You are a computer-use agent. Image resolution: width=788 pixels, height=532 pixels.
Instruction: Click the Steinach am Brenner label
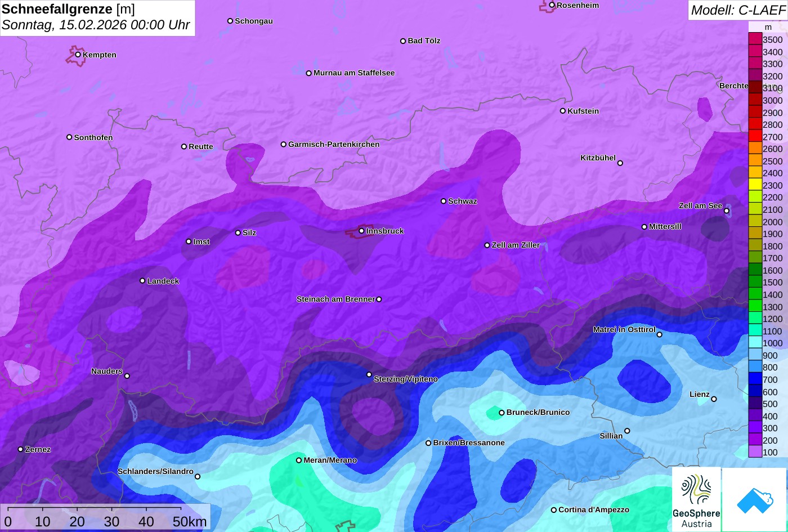click(335, 299)
